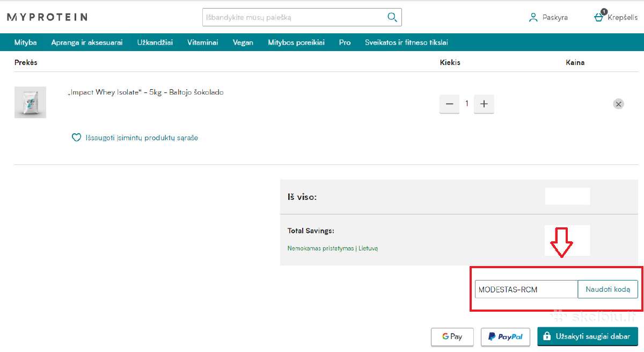The height and width of the screenshot is (352, 644).
Task: Click the MYPROTEIN logo
Action: point(47,17)
